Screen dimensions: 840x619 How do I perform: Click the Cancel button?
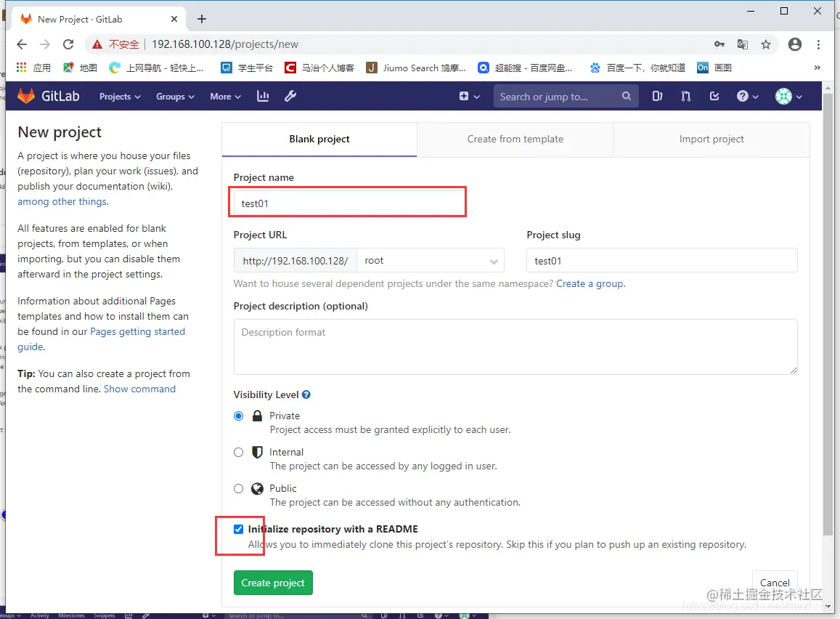coord(775,583)
